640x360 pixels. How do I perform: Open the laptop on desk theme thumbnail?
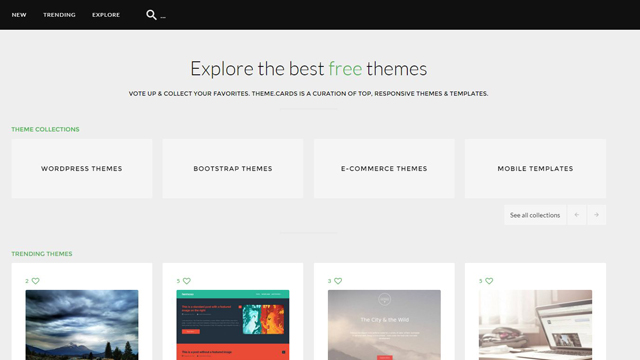pyautogui.click(x=535, y=325)
